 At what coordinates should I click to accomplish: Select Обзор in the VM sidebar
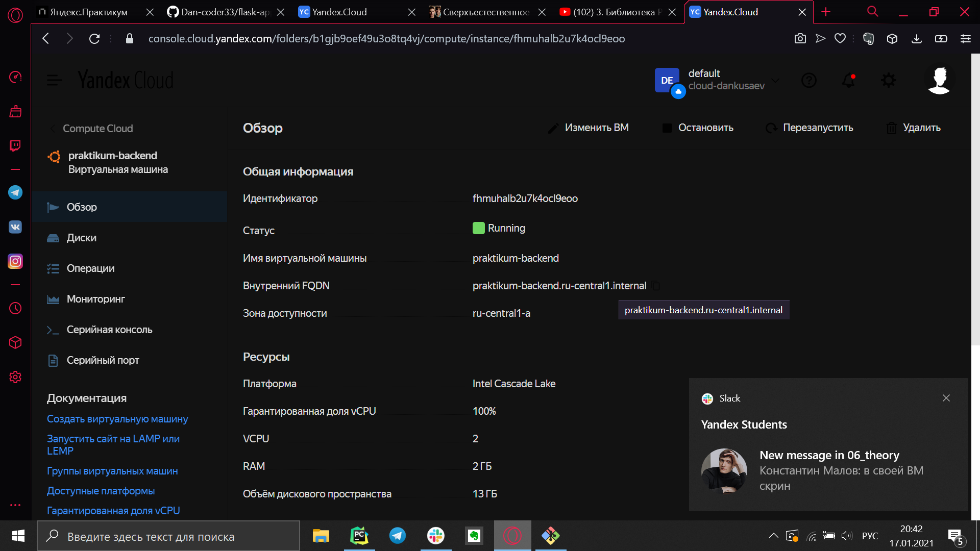pyautogui.click(x=130, y=207)
